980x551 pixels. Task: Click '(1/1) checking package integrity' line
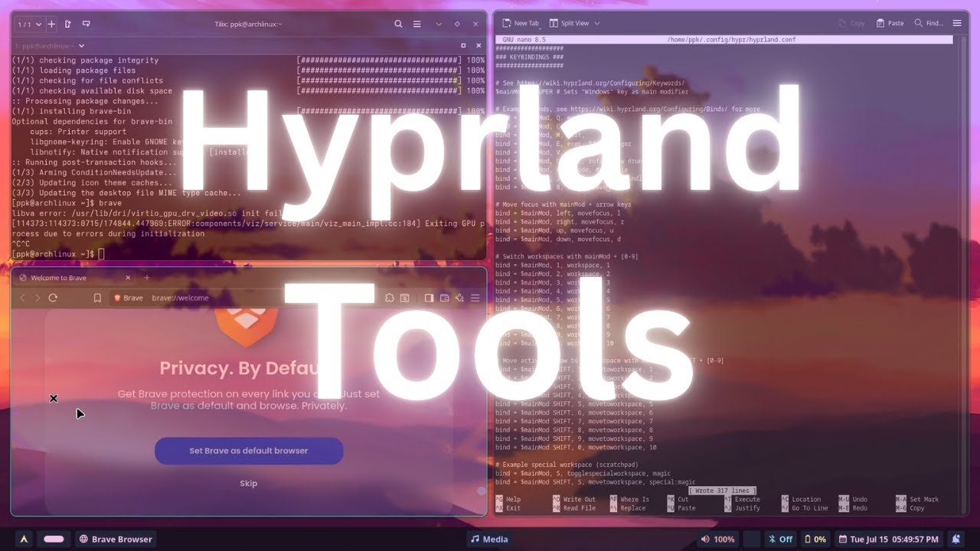coord(86,60)
